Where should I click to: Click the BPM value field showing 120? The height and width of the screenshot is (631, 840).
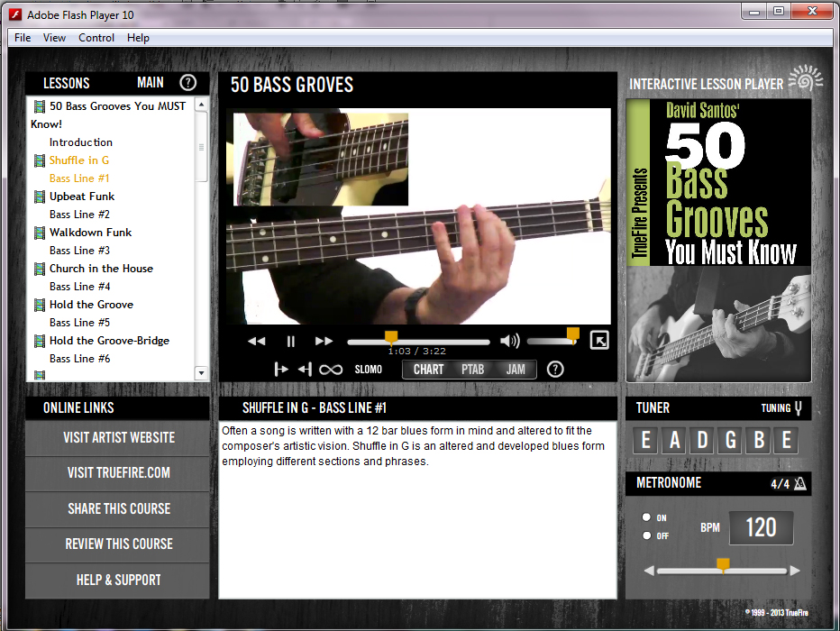tap(762, 527)
